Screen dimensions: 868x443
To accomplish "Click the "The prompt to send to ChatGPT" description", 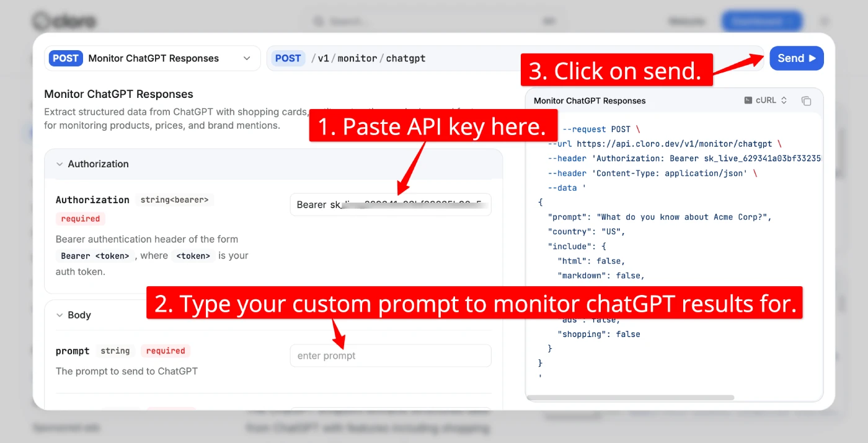I will tap(126, 371).
